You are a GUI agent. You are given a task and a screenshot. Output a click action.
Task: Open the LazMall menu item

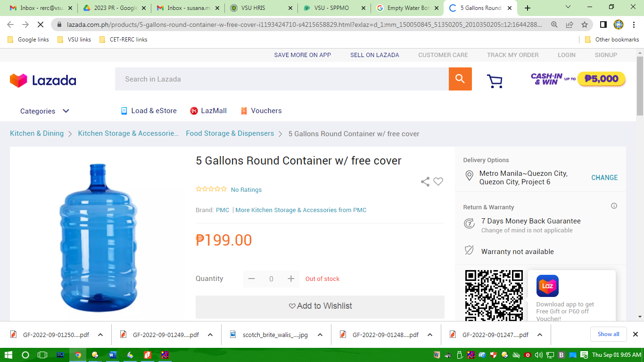point(208,111)
